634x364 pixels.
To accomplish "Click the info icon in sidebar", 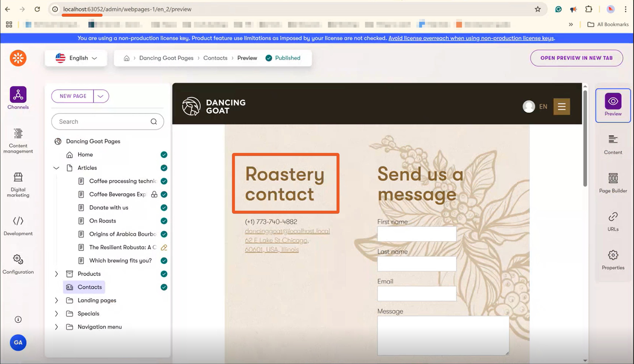I will (18, 319).
